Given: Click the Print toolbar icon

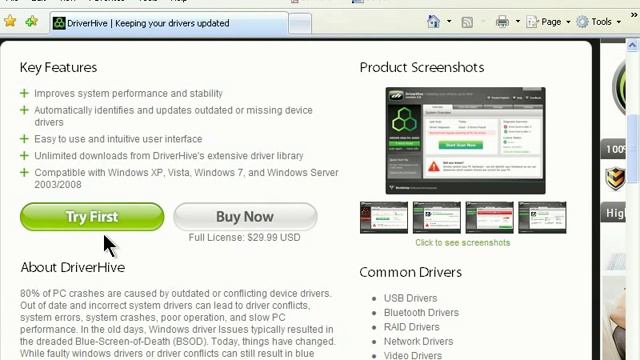Looking at the screenshot, I should point(502,21).
